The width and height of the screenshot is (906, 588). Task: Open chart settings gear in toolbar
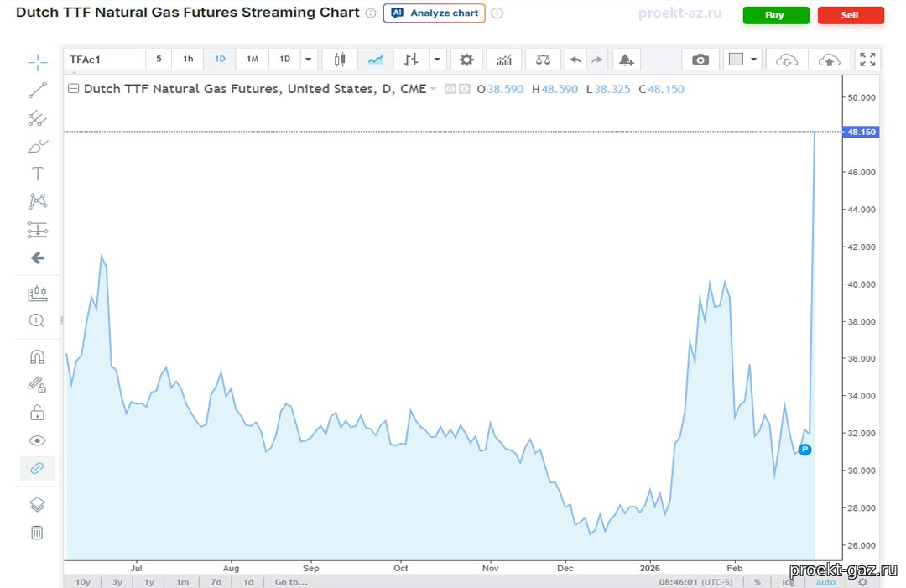pos(466,60)
